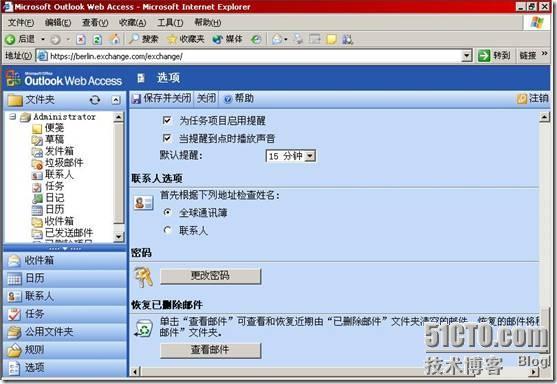Click the Discuss icon in IE toolbar

coord(331,39)
